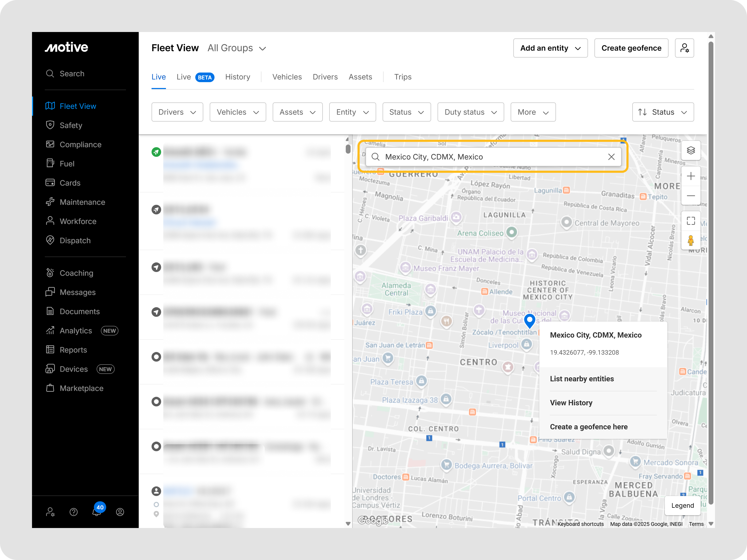Click the Legend button on map
Viewport: 747px width, 560px height.
(x=682, y=505)
